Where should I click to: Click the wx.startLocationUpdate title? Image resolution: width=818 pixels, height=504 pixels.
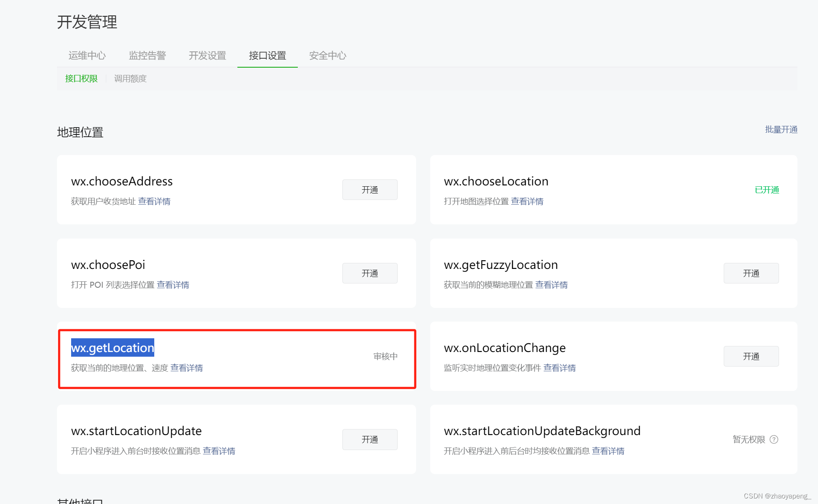coord(136,431)
